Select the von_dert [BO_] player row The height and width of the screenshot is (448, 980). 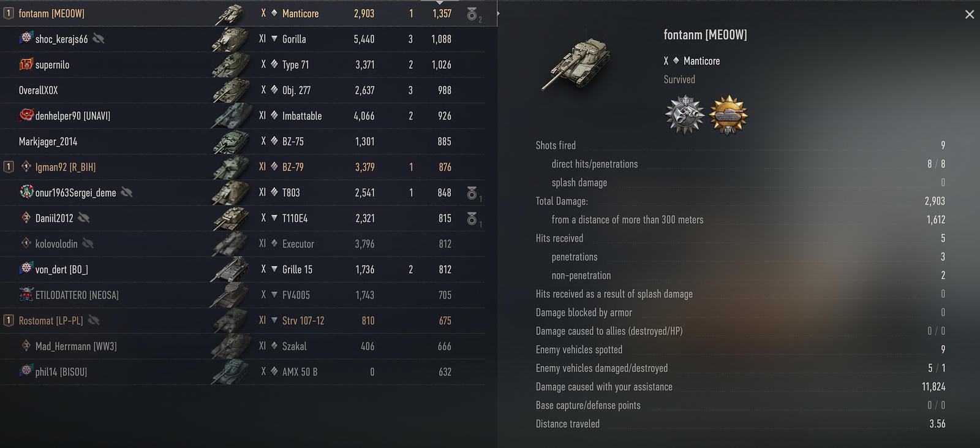point(243,270)
